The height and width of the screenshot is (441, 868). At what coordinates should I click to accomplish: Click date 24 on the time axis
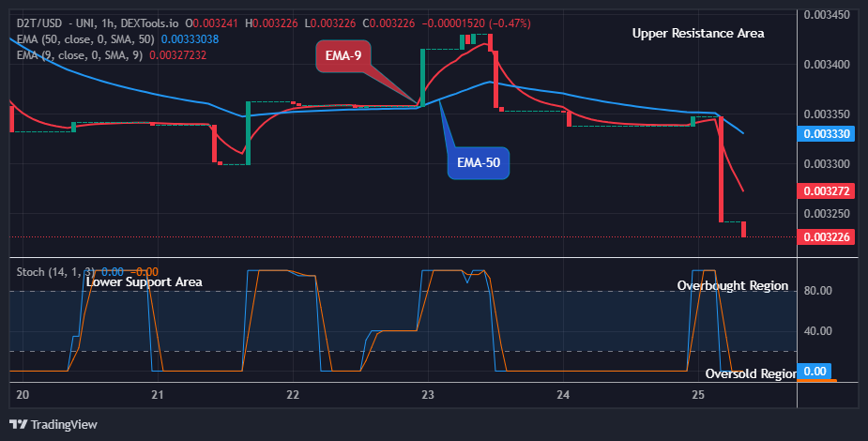tap(563, 394)
